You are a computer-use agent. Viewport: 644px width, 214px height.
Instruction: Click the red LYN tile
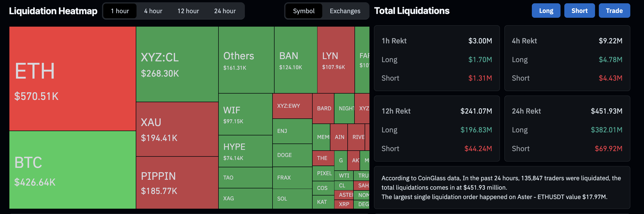(336, 60)
